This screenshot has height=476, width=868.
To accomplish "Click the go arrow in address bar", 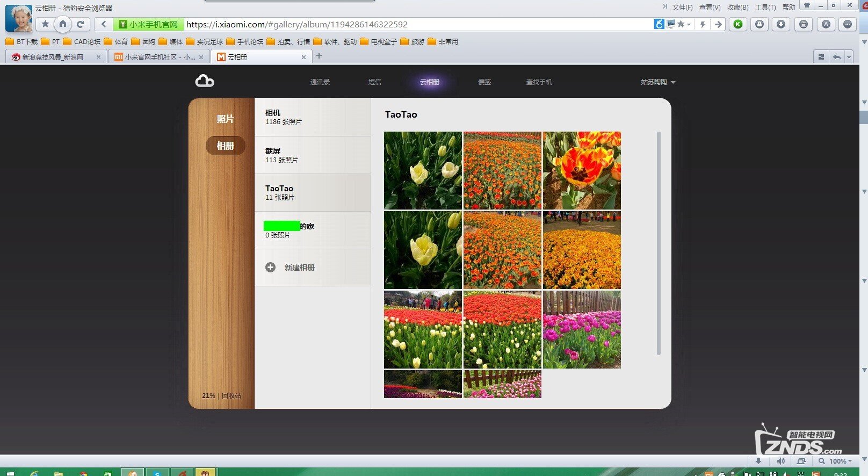I will coord(718,24).
